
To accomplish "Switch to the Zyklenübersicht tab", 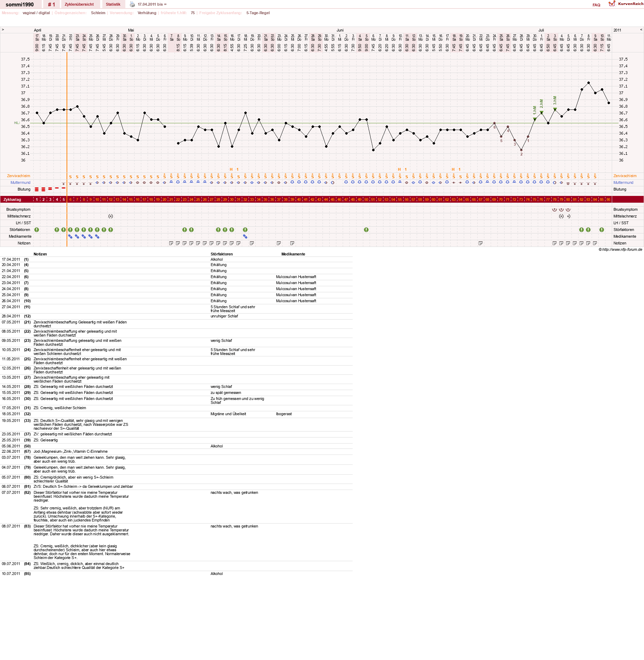I will 79,4.
